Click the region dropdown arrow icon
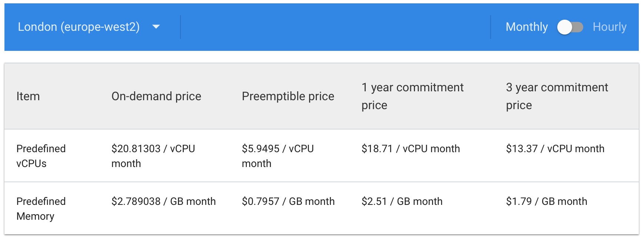Screen dimensions: 644x242 pyautogui.click(x=156, y=27)
